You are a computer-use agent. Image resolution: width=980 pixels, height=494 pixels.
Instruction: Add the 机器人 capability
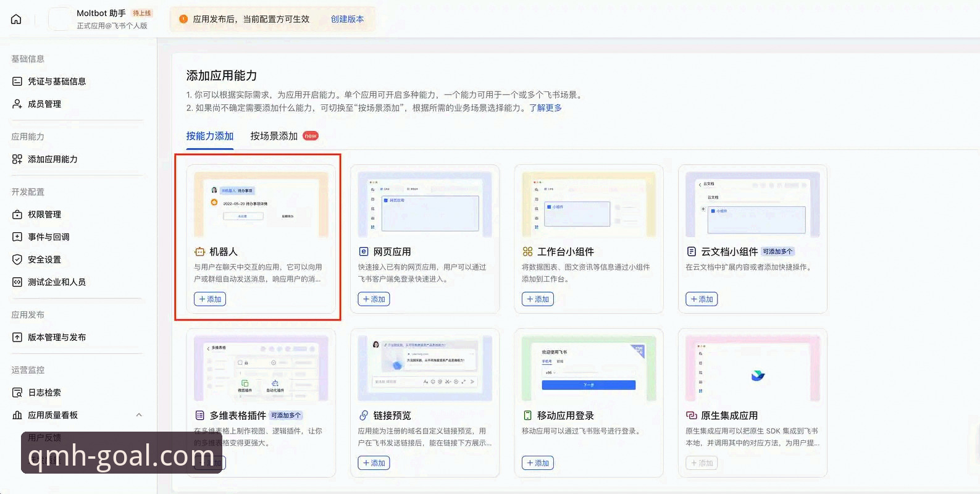pyautogui.click(x=210, y=299)
